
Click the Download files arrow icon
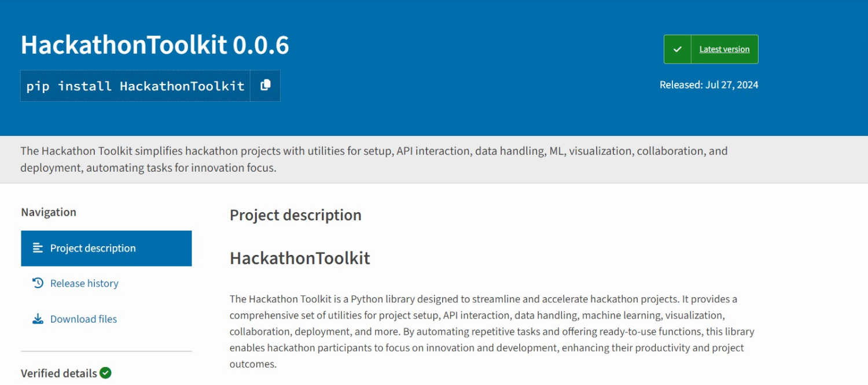pos(38,319)
